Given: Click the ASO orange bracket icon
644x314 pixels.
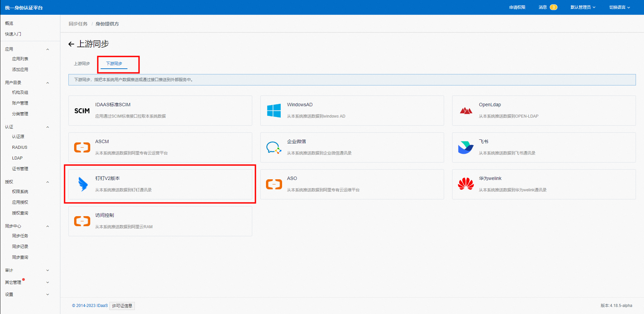Looking at the screenshot, I should tap(274, 184).
